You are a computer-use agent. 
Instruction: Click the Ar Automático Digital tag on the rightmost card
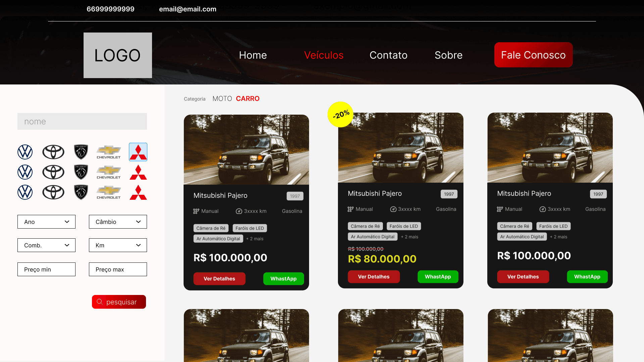pyautogui.click(x=522, y=237)
